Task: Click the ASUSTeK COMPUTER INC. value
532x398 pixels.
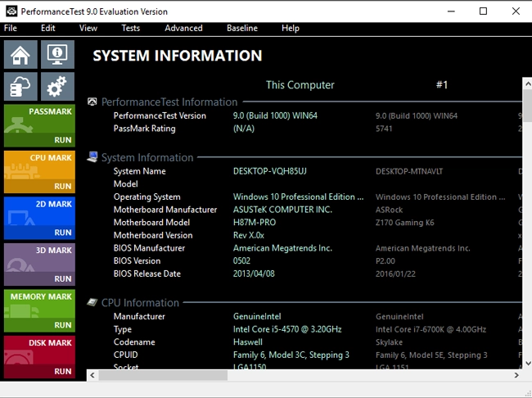Action: click(x=282, y=210)
